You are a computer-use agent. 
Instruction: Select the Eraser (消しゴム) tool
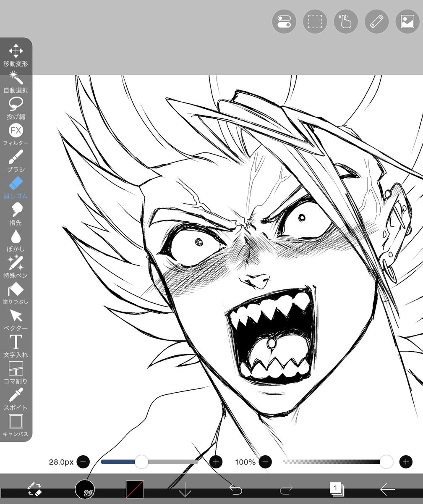coord(16,188)
